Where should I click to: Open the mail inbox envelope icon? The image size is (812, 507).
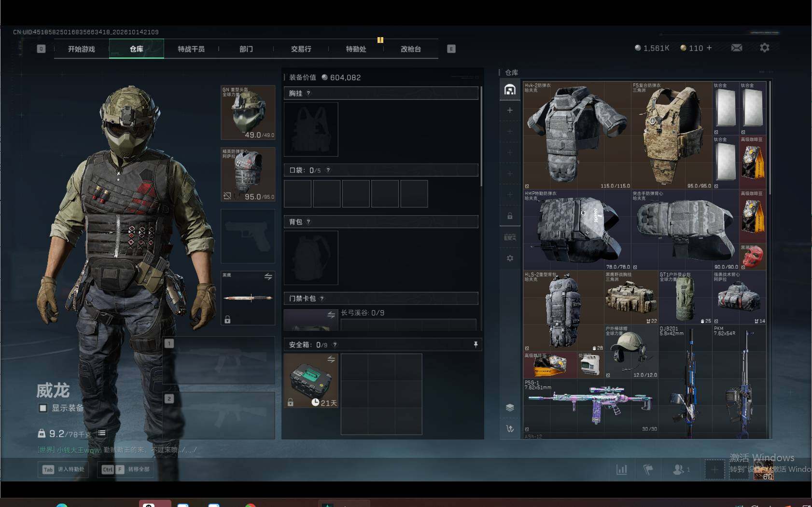coord(737,48)
